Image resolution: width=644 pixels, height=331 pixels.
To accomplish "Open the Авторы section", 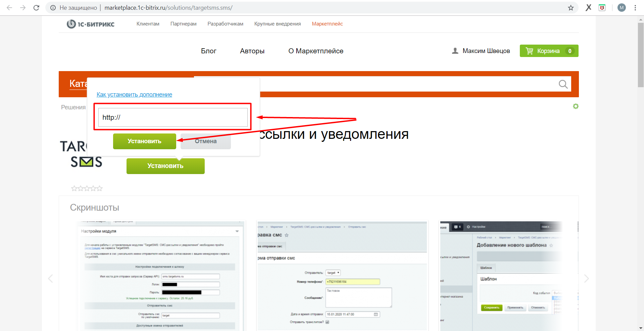I will click(252, 51).
